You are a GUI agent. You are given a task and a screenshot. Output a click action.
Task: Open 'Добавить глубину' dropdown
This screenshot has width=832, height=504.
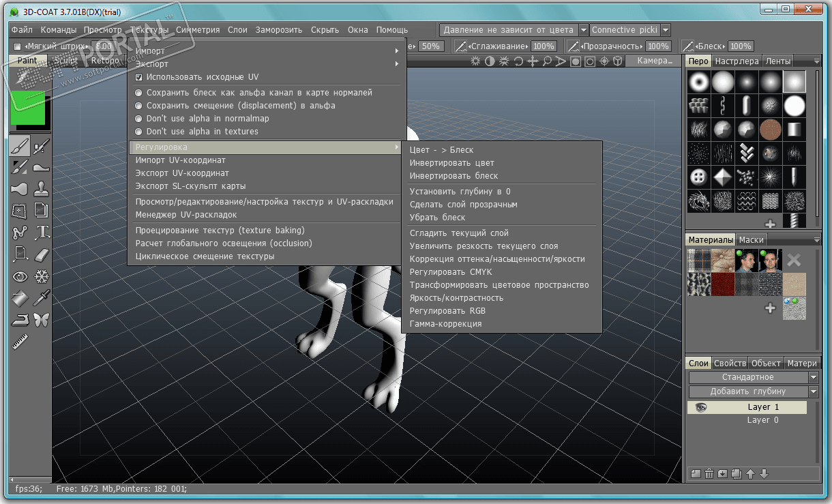pos(813,391)
